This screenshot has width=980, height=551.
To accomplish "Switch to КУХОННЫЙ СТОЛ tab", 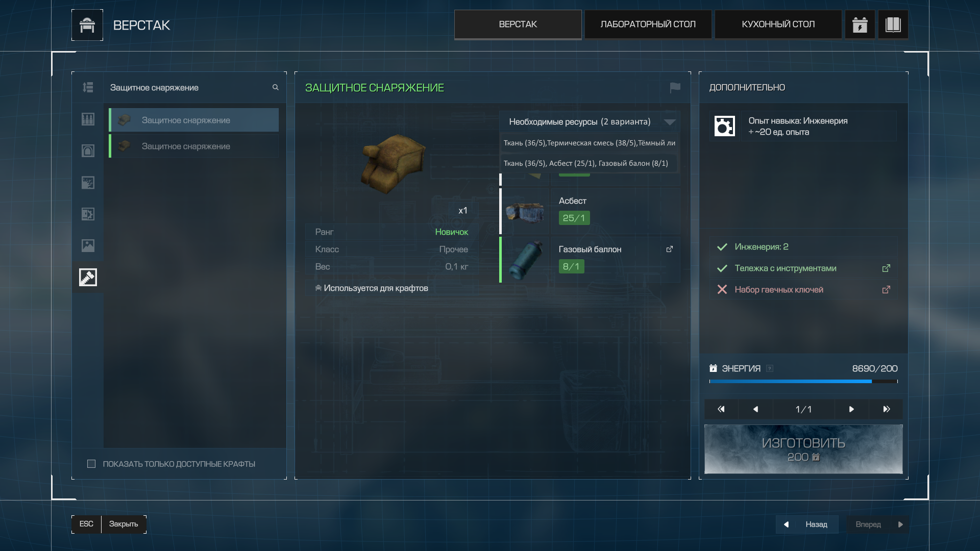I will [778, 24].
